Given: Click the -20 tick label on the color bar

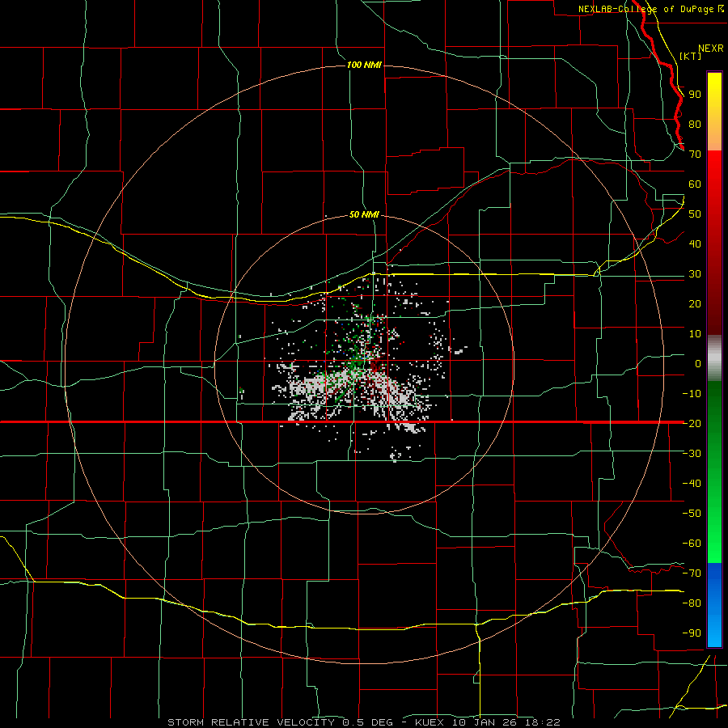Looking at the screenshot, I should pyautogui.click(x=692, y=423).
